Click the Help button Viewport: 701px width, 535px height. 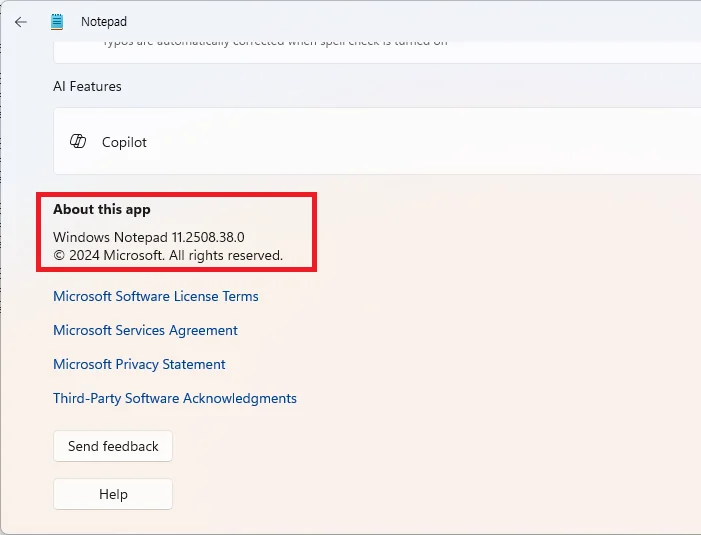point(113,494)
